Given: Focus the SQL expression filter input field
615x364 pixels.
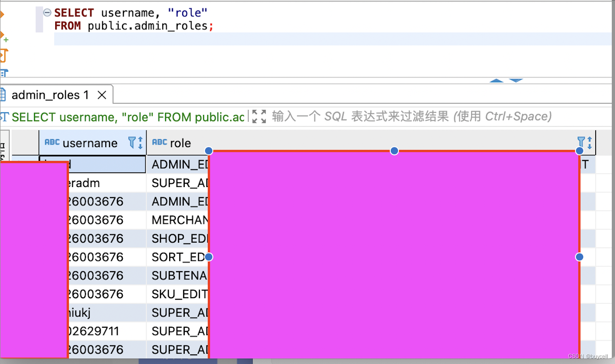Looking at the screenshot, I should click(x=412, y=116).
